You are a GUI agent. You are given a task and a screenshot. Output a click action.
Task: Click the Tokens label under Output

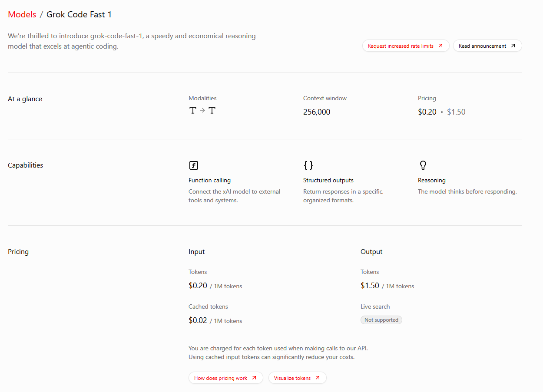(370, 272)
